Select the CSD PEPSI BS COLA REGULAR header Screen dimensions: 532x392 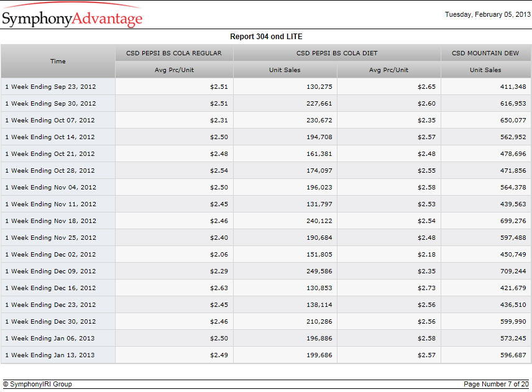tap(174, 53)
